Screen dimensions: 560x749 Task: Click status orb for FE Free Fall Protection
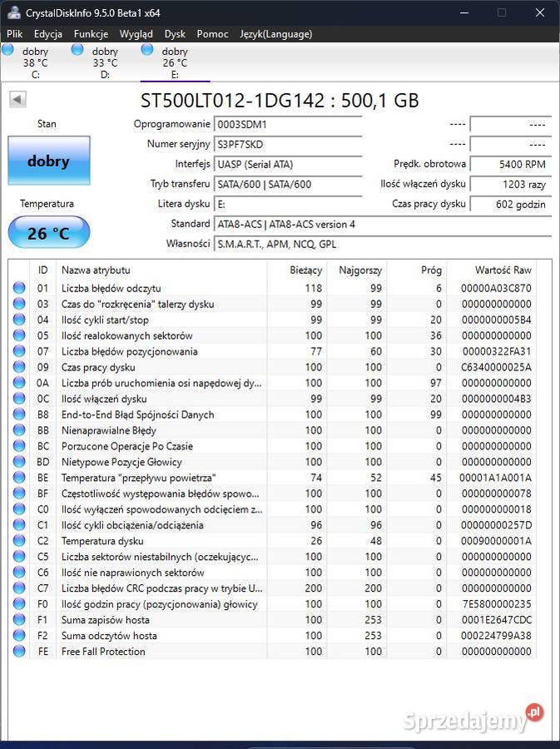point(19,652)
